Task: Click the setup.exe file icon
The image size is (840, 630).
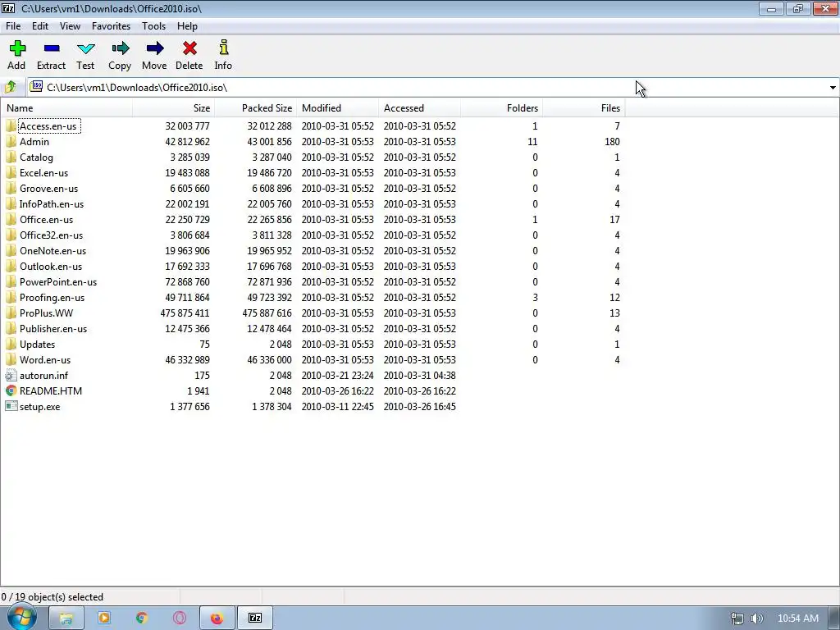Action: point(11,407)
